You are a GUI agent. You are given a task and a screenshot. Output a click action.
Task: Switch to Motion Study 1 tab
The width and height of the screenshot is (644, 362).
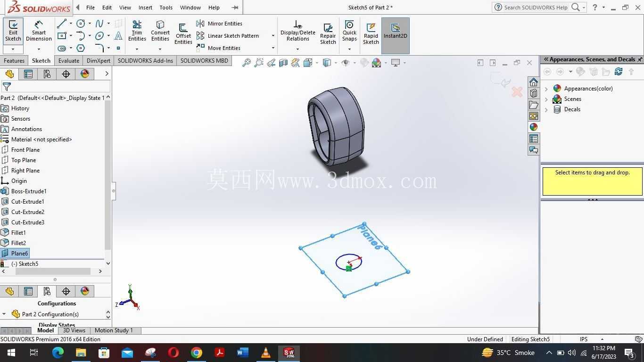click(x=114, y=330)
